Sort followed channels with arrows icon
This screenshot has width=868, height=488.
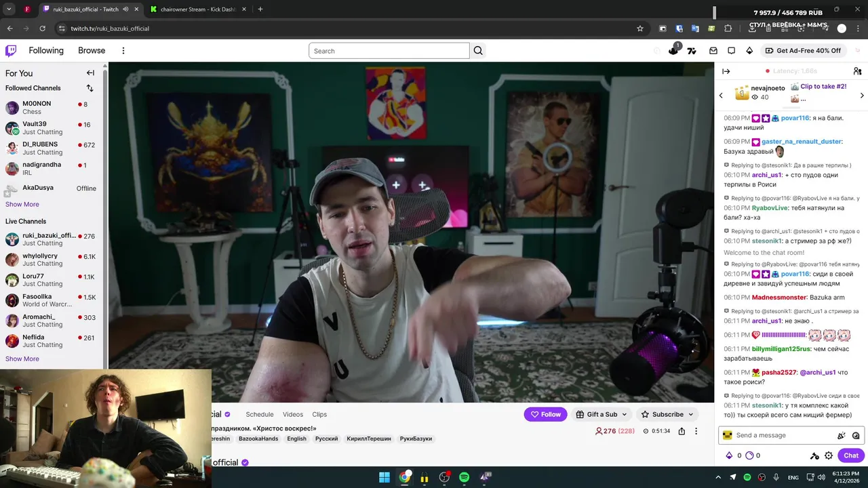pos(90,88)
